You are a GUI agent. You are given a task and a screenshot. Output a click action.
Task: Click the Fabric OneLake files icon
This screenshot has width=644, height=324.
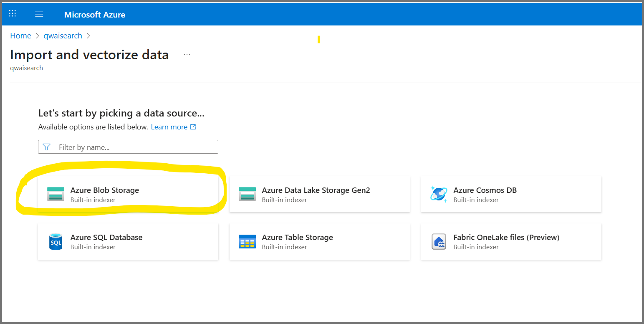click(x=439, y=242)
